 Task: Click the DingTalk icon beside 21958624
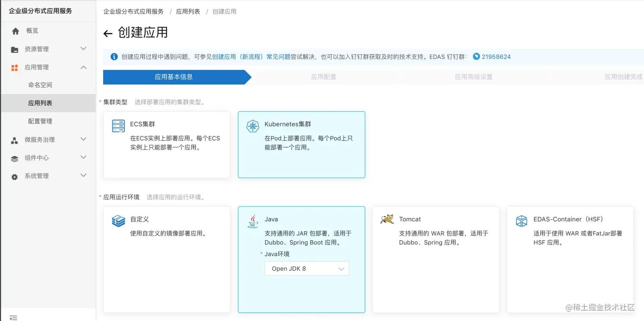[x=477, y=57]
